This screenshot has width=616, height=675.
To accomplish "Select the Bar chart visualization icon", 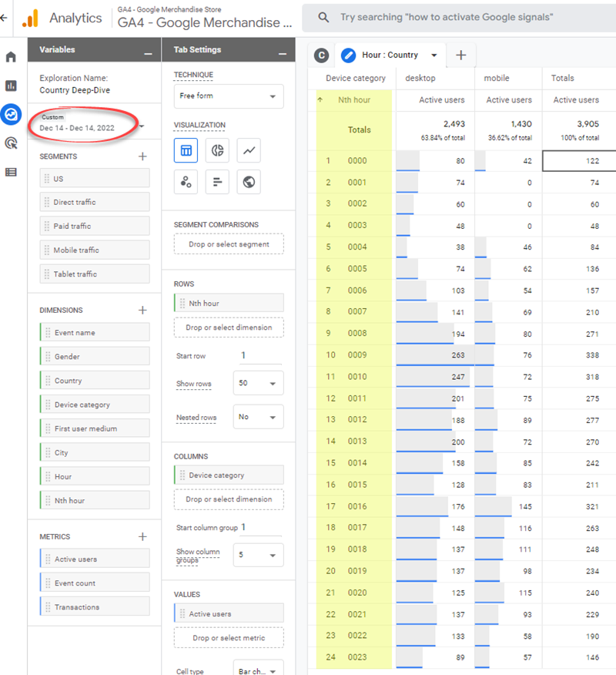I will pyautogui.click(x=217, y=182).
